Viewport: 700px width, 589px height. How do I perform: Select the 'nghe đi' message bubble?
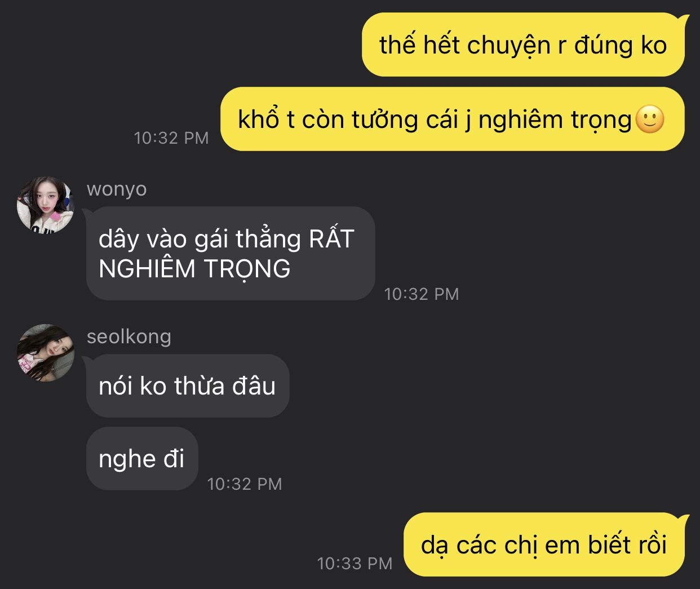tap(142, 459)
